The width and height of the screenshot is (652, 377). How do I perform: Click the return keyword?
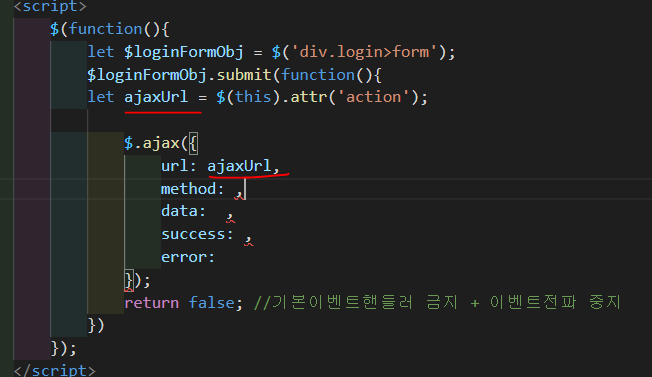[x=151, y=303]
